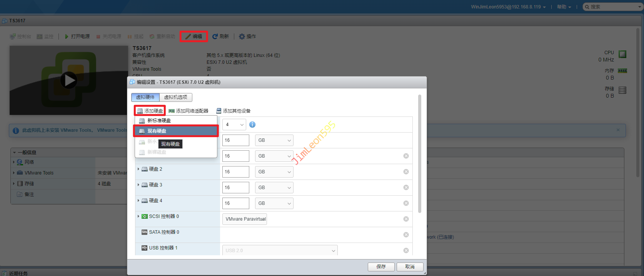Screen dimensions: 644x276
Task: Click 添加网络适配器 icon in dialog toolbar
Action: pos(172,111)
